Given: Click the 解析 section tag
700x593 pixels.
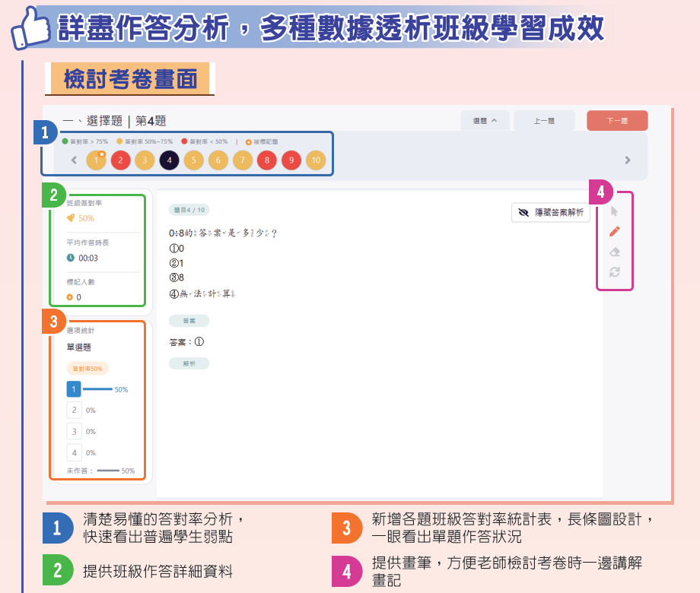Looking at the screenshot, I should tap(189, 363).
